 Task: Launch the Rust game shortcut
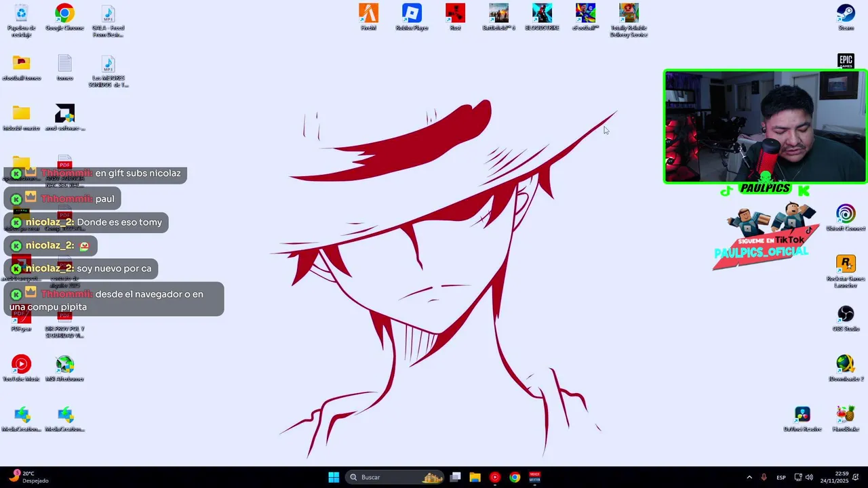point(455,18)
